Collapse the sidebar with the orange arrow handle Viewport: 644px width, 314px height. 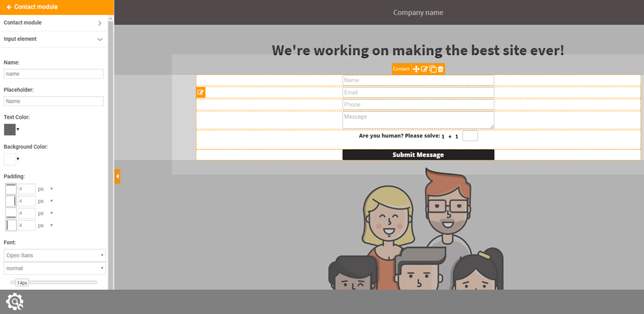[117, 176]
